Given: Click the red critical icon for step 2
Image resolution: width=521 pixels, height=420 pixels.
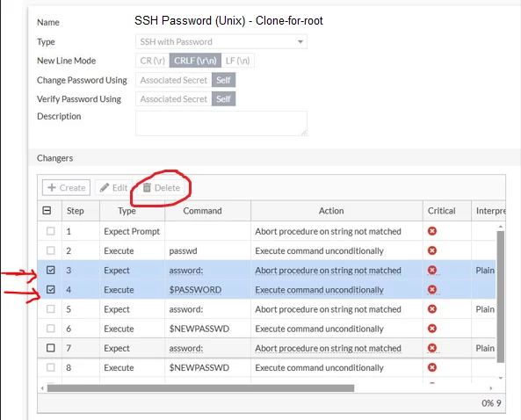Looking at the screenshot, I should [432, 250].
